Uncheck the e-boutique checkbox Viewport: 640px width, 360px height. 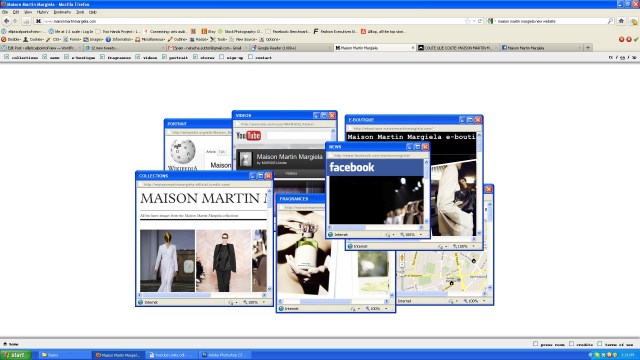[67, 57]
